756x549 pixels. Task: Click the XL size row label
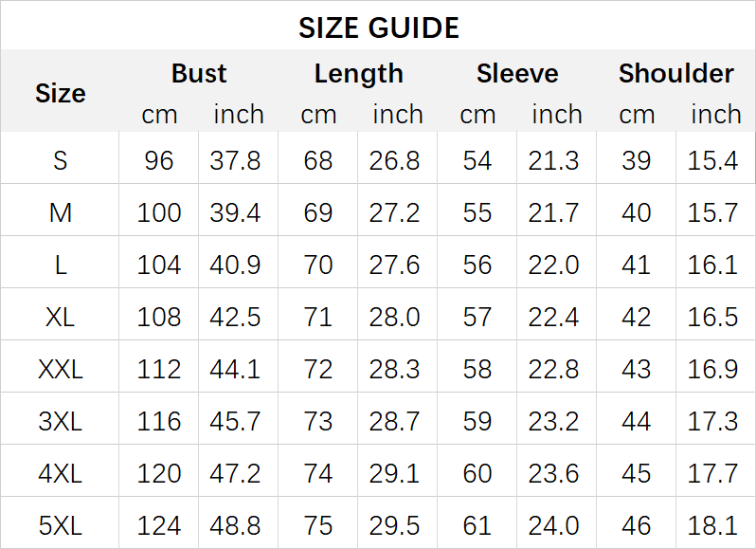(61, 317)
